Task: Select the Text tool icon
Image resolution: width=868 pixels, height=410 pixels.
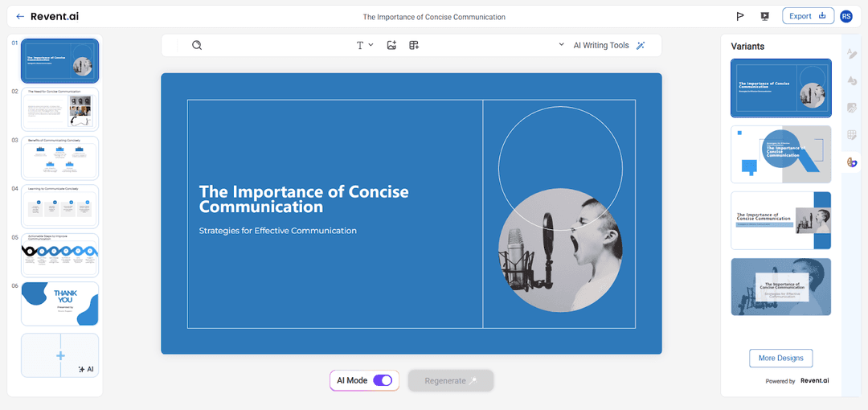Action: (x=360, y=46)
